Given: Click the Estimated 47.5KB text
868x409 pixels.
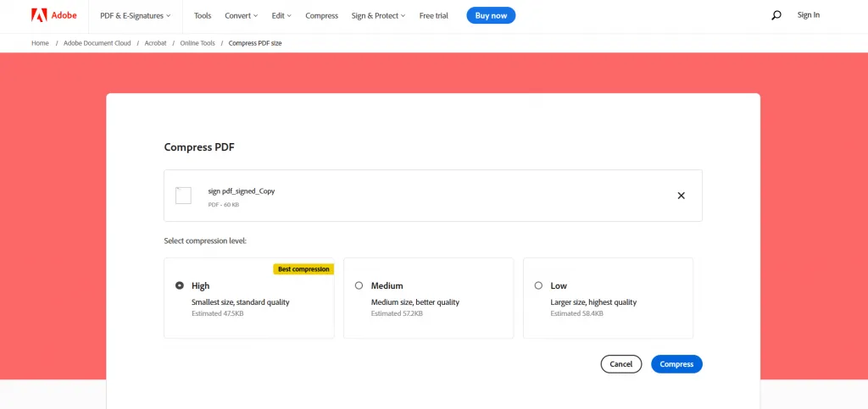Looking at the screenshot, I should point(218,313).
